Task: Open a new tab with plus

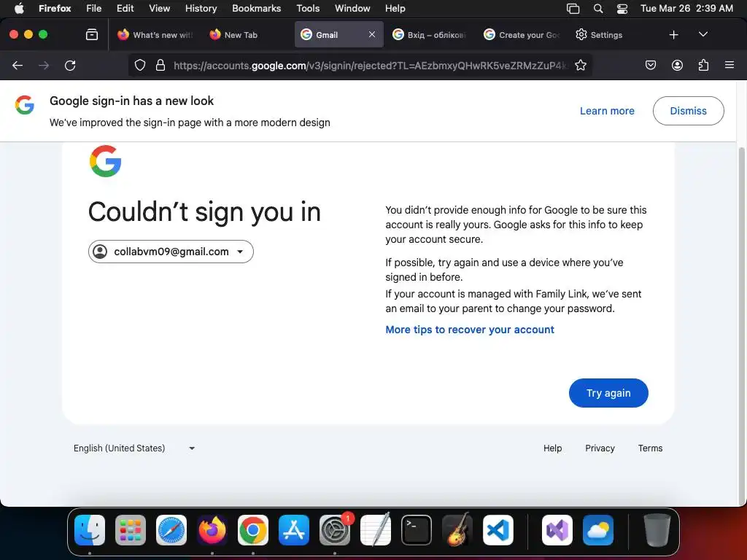Action: tap(673, 35)
